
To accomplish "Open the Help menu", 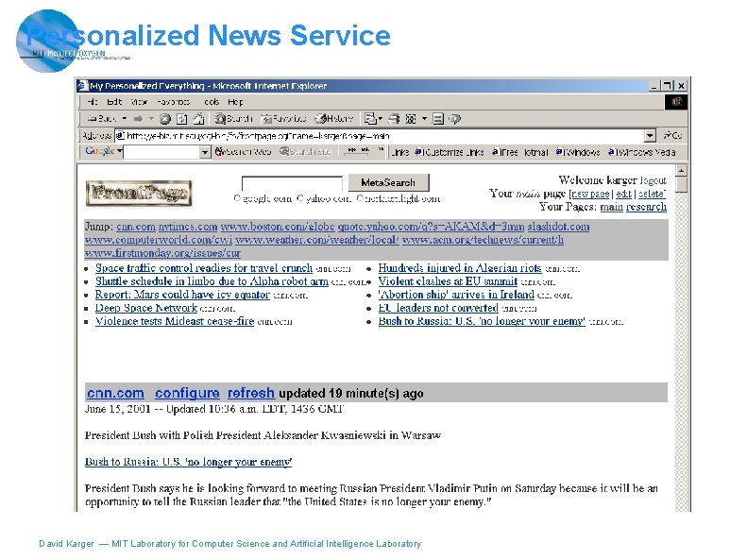I will [235, 101].
